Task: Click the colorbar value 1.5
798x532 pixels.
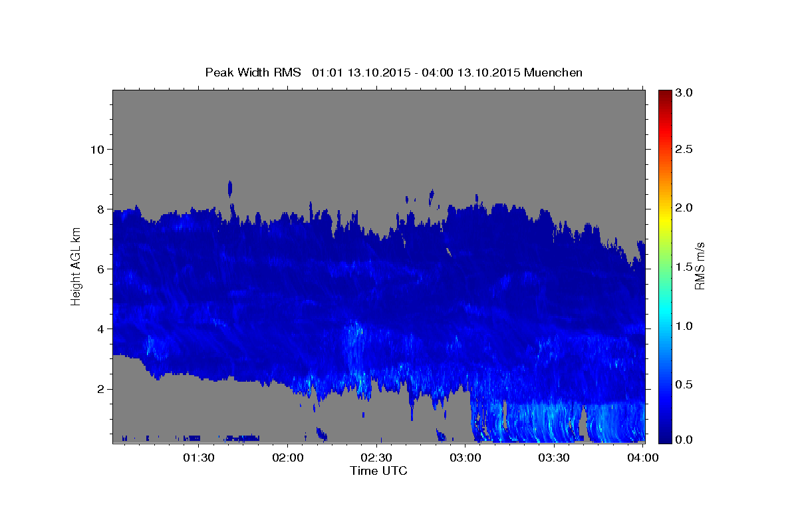Action: (684, 267)
